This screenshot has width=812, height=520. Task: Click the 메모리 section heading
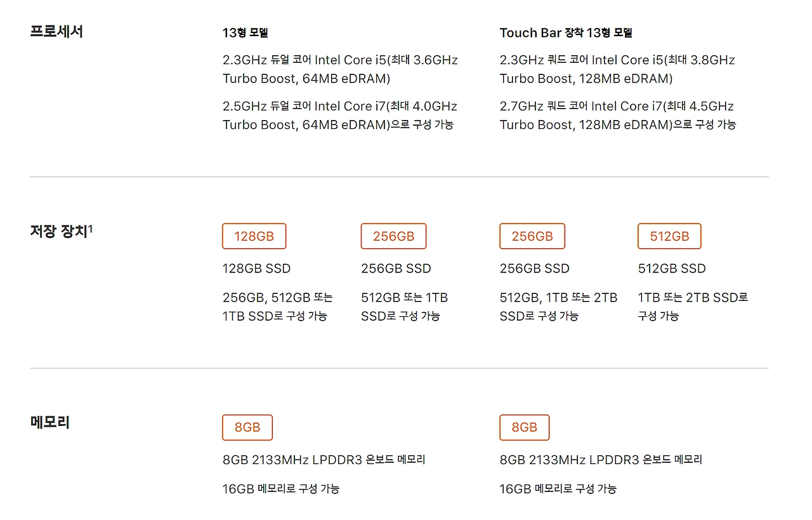click(49, 422)
